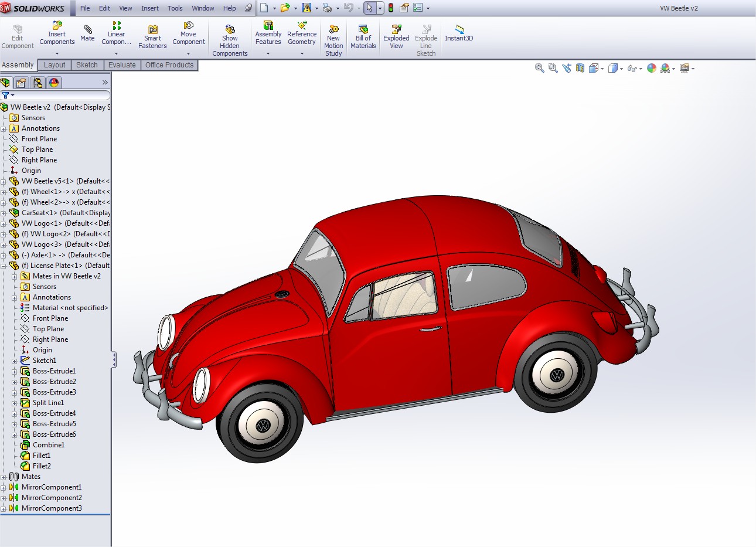The width and height of the screenshot is (756, 547).
Task: Open Edit Appearance color ball
Action: tap(651, 69)
